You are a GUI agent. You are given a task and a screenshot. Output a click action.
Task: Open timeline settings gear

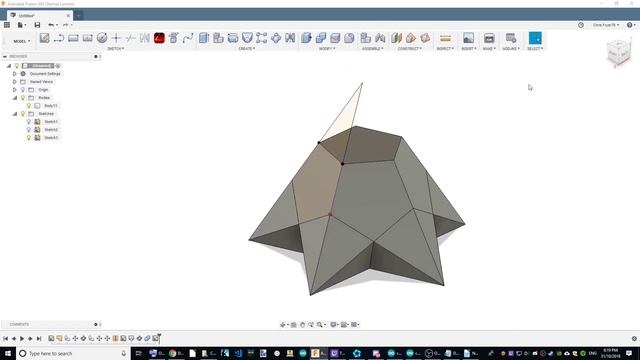click(634, 338)
